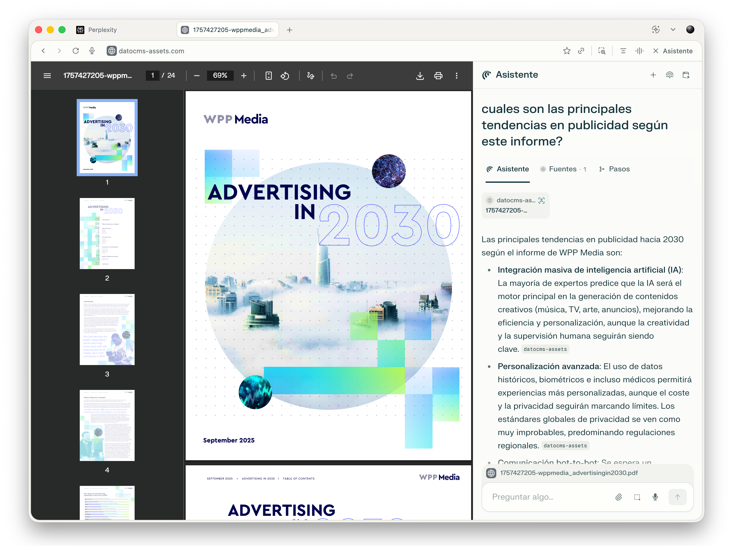Select page 2 thumbnail
The width and height of the screenshot is (733, 560).
(107, 233)
